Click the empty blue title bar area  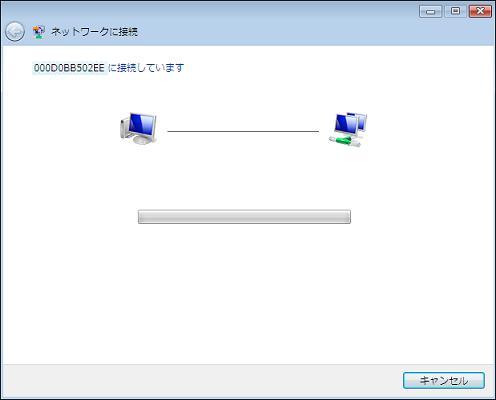277,32
